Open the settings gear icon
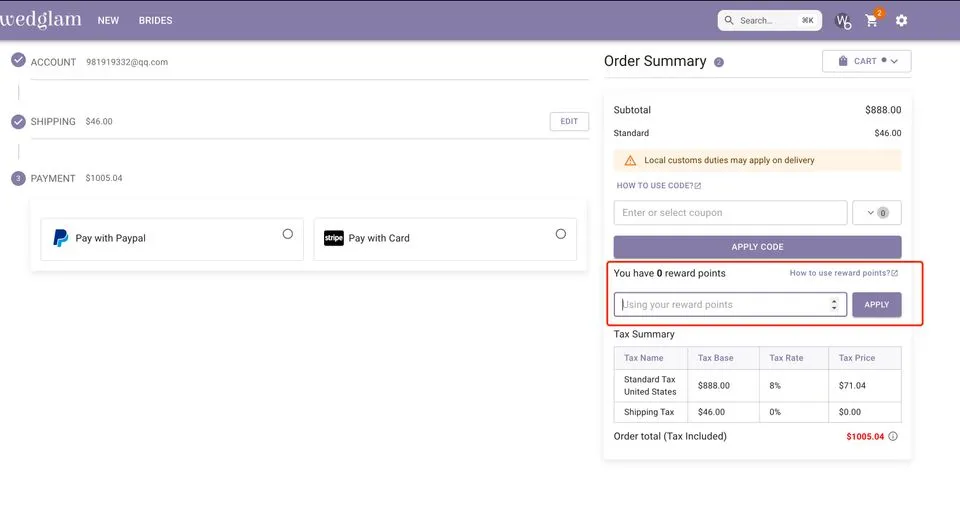This screenshot has width=960, height=515. point(901,21)
